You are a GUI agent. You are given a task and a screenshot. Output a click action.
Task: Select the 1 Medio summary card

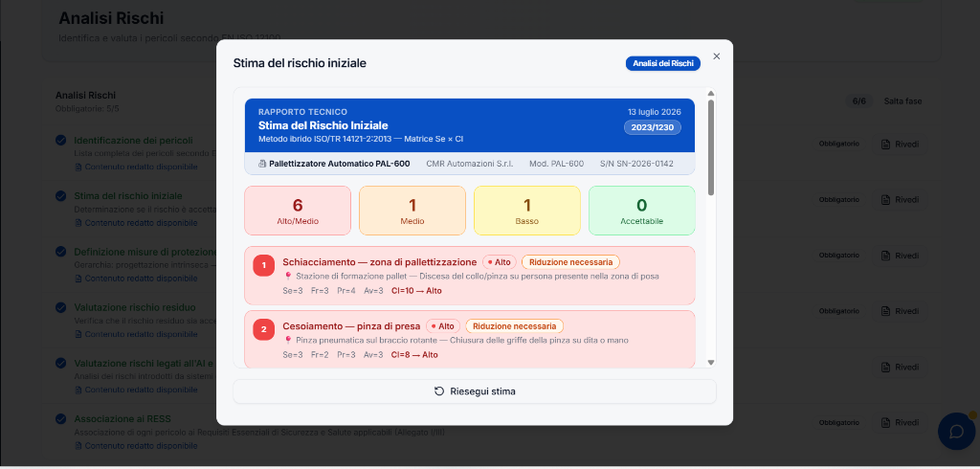(412, 211)
